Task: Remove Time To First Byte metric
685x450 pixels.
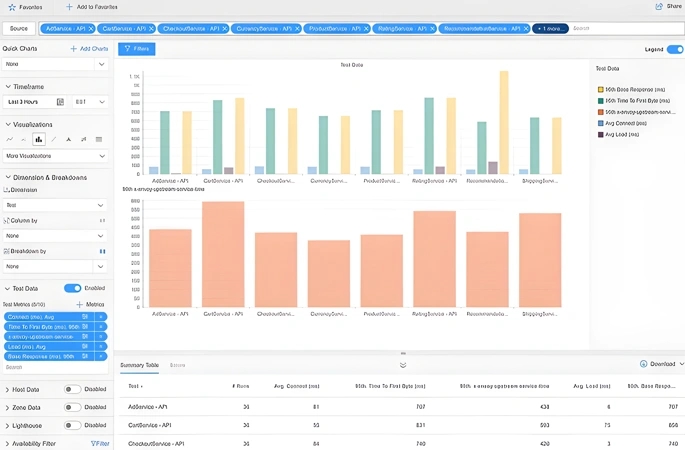Action: [101, 327]
